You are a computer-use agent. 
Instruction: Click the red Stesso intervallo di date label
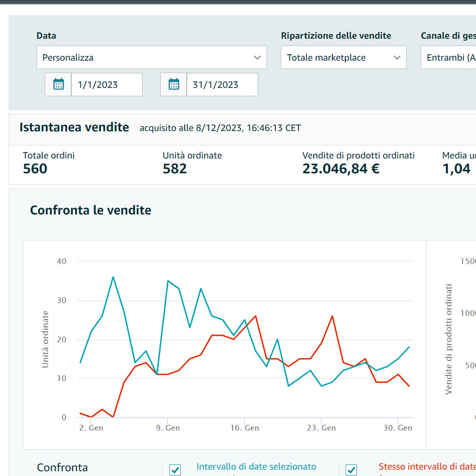coord(427,467)
